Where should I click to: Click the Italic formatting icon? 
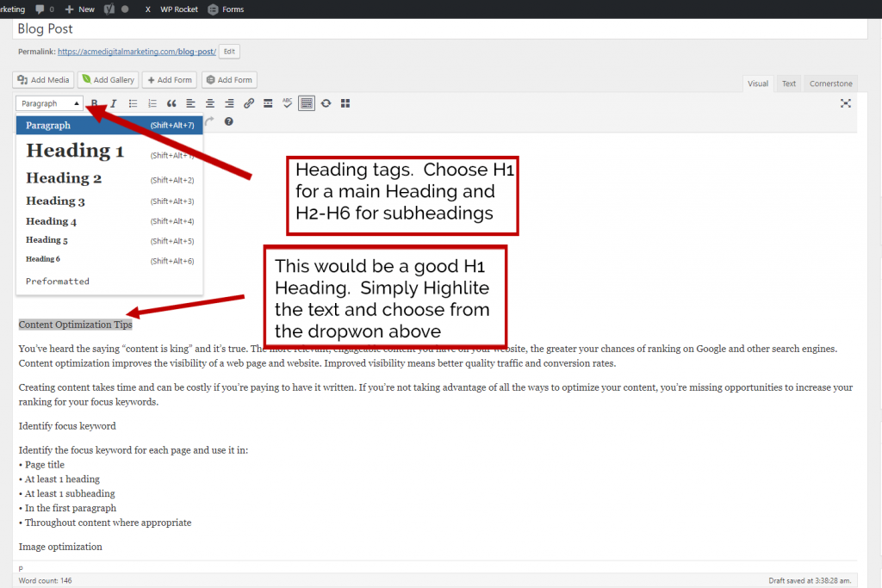pyautogui.click(x=113, y=103)
